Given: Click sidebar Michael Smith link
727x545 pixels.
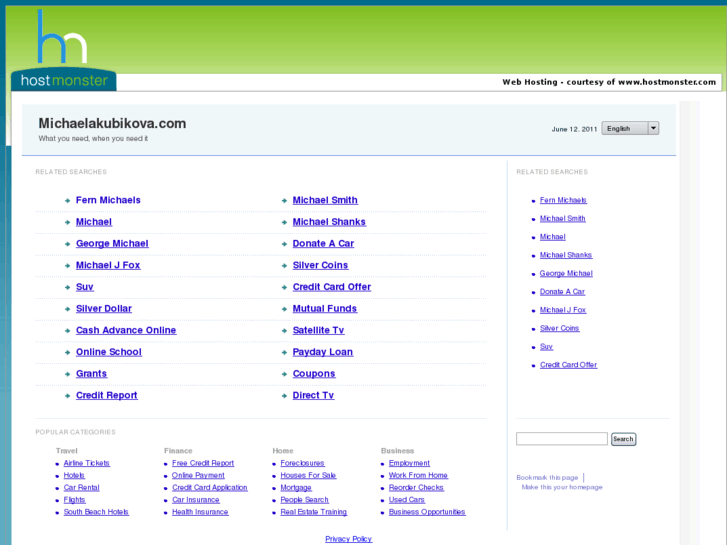Looking at the screenshot, I should point(562,218).
